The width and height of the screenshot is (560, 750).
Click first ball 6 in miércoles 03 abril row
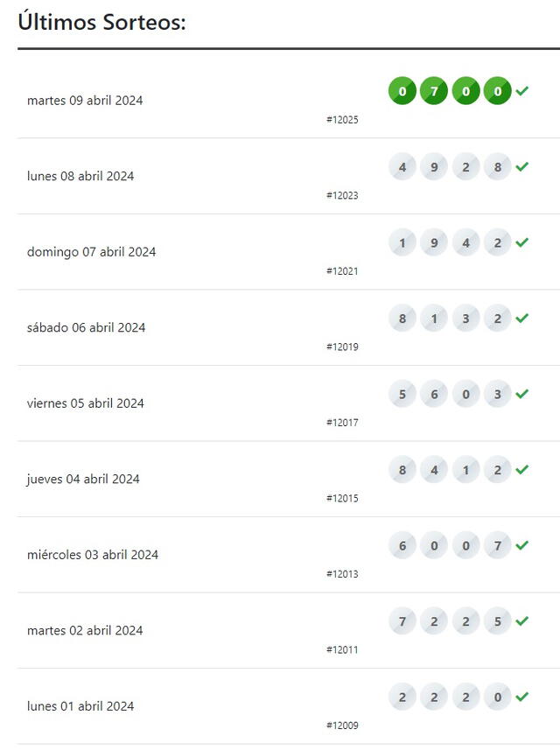coord(402,545)
